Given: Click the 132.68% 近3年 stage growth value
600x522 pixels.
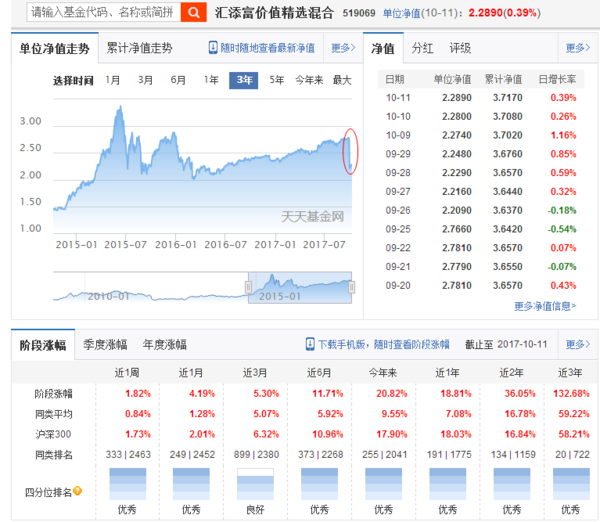Looking at the screenshot, I should click(x=571, y=393).
